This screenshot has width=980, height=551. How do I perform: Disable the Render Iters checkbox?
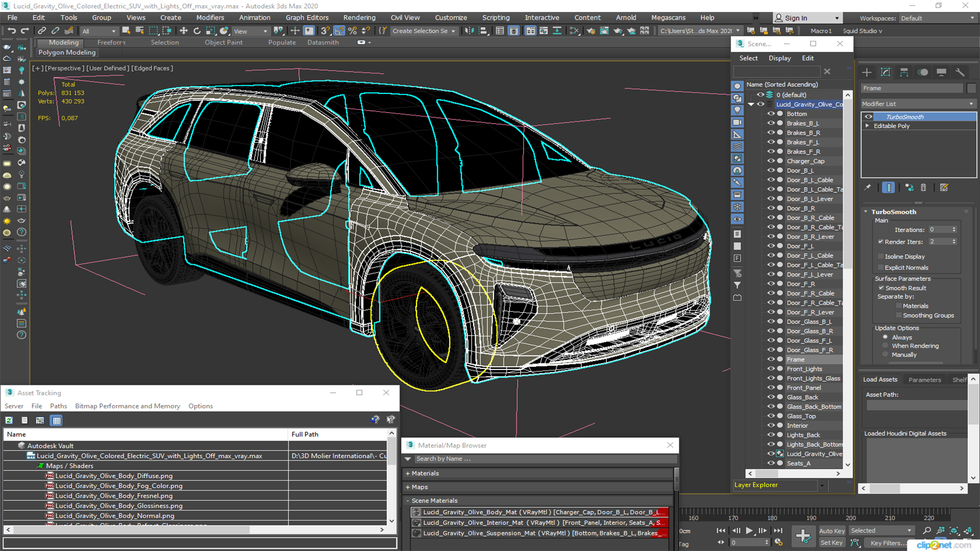tap(880, 242)
